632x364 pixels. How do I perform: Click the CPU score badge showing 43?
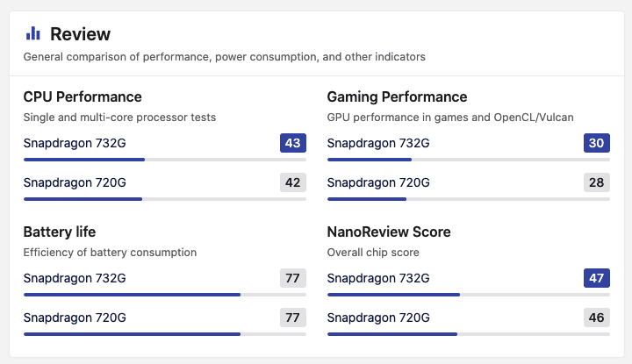coord(292,143)
